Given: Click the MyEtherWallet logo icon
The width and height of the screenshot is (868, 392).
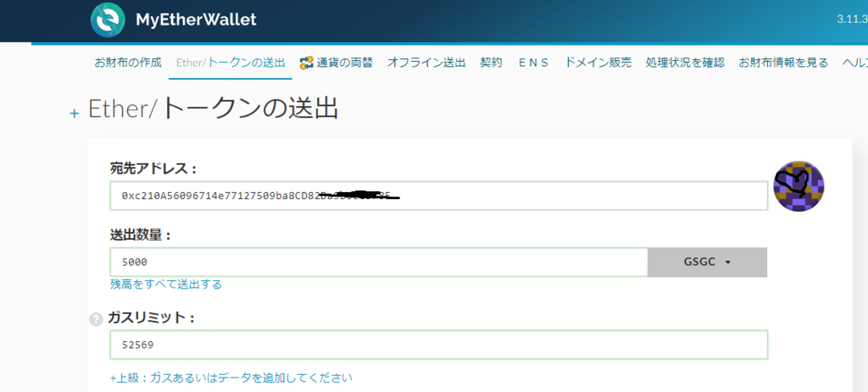Looking at the screenshot, I should [108, 20].
